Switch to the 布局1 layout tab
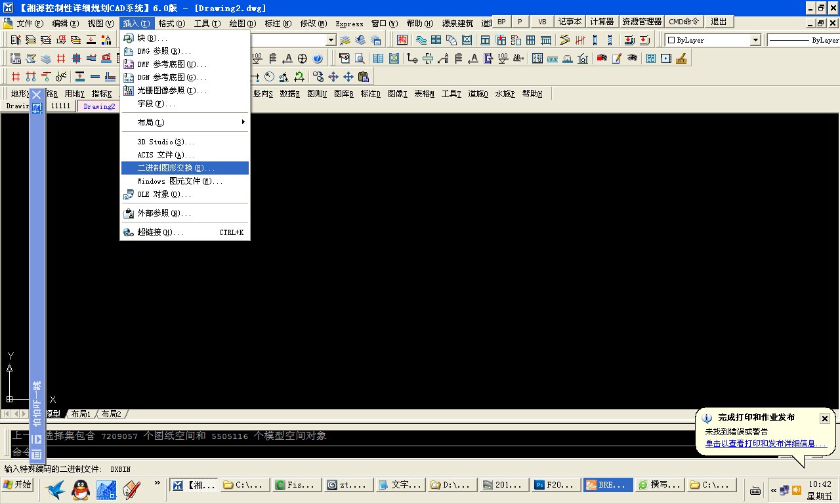 (x=81, y=414)
